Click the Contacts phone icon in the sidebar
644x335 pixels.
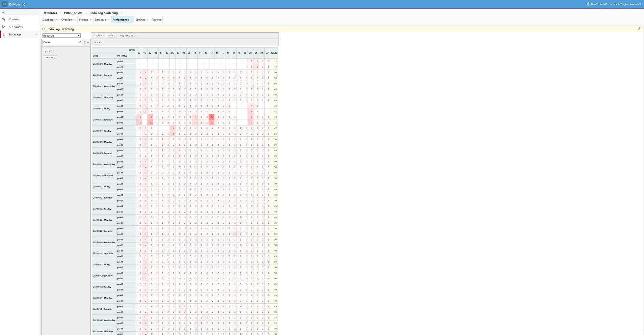pos(4,19)
